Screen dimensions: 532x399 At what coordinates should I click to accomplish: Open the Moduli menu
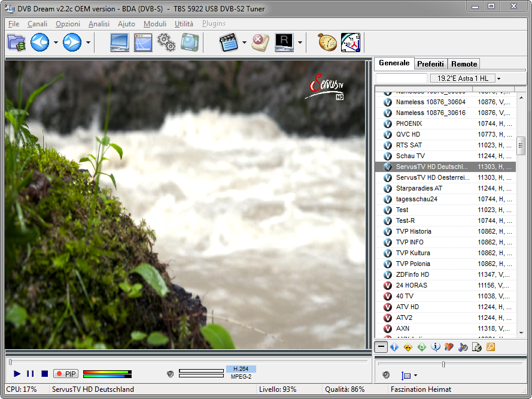pos(155,24)
